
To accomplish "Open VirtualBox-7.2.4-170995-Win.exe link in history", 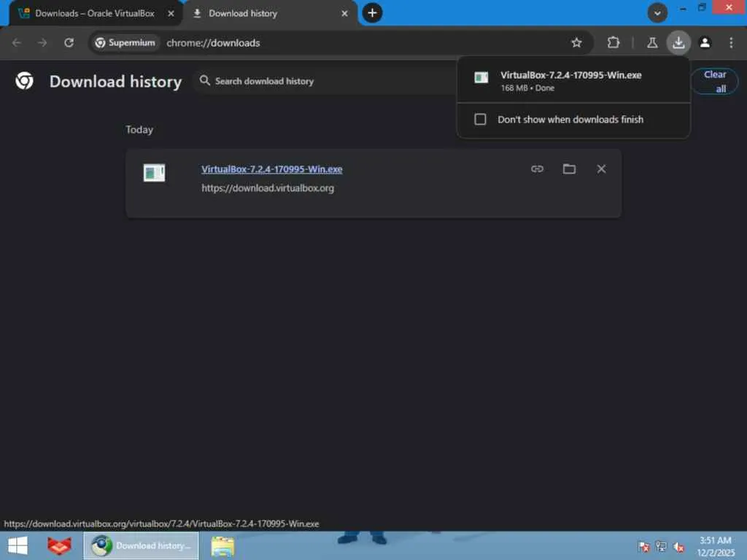I will (271, 169).
